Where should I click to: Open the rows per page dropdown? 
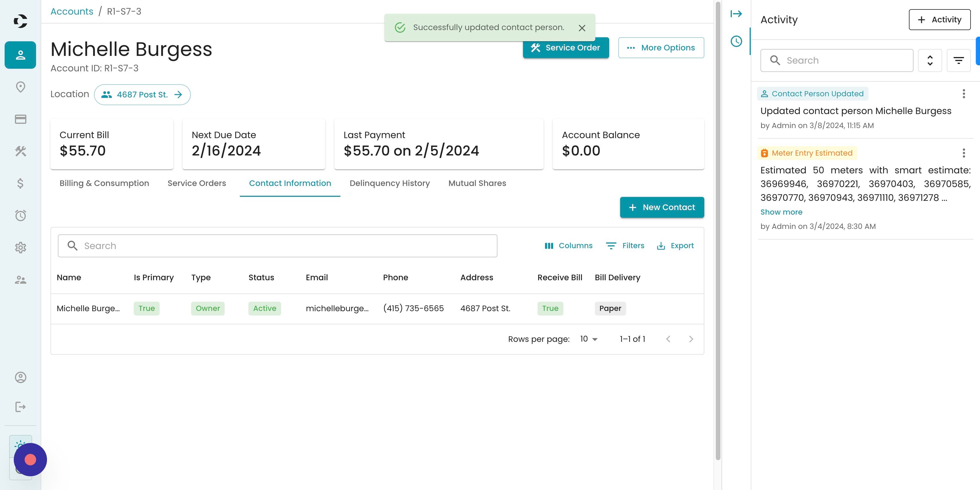(x=589, y=339)
